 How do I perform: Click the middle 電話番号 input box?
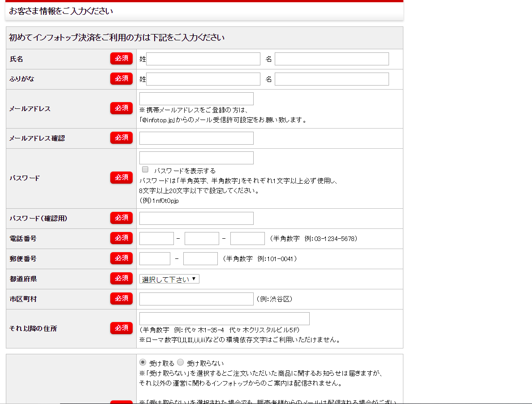202,238
